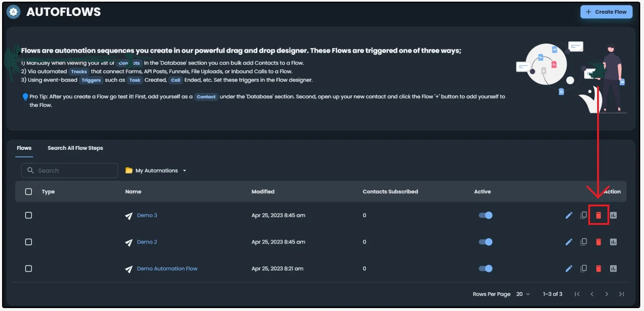Click the Create Flow button

[x=606, y=12]
